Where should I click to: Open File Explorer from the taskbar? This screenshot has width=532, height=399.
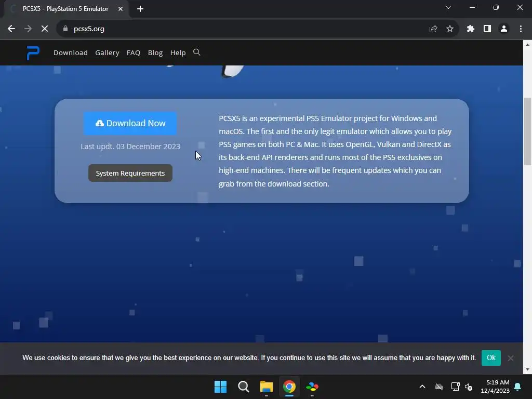pos(267,387)
